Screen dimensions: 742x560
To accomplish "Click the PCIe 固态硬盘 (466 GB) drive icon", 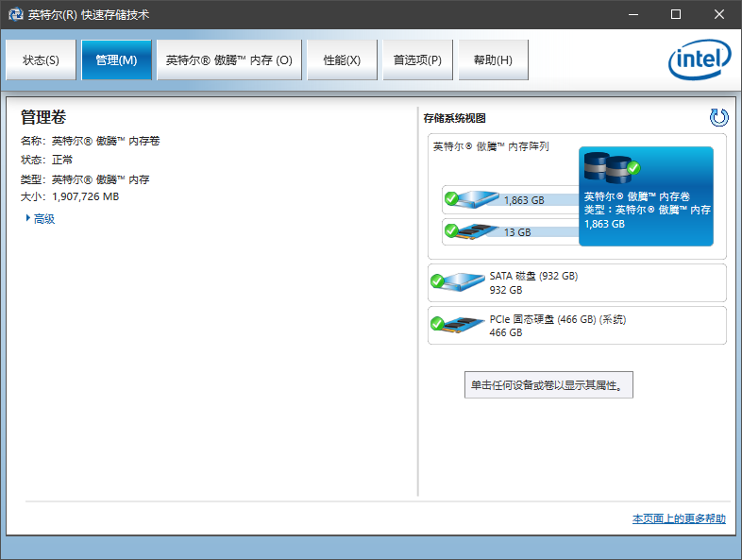I will 458,325.
